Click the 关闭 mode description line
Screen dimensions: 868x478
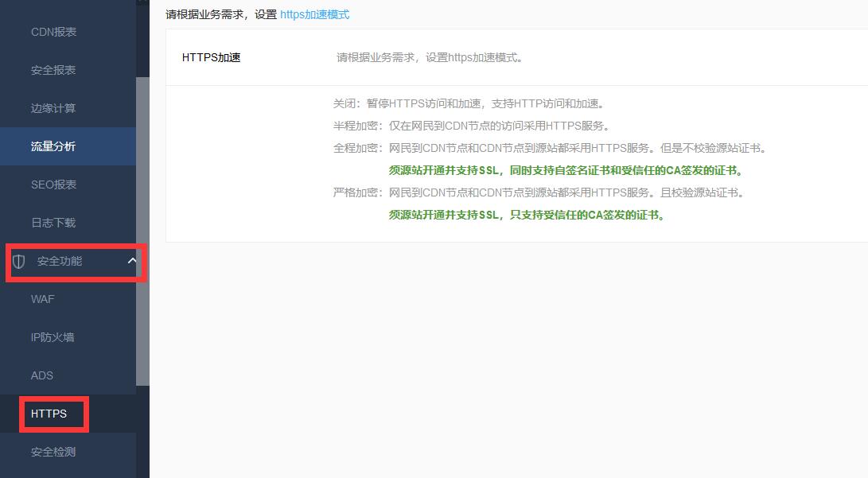[x=469, y=104]
